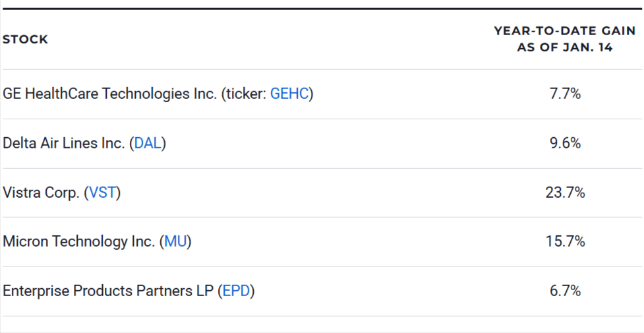The width and height of the screenshot is (644, 333).
Task: Click the 'YEAR-TO-DATE GAIN' header line
Action: coord(565,31)
